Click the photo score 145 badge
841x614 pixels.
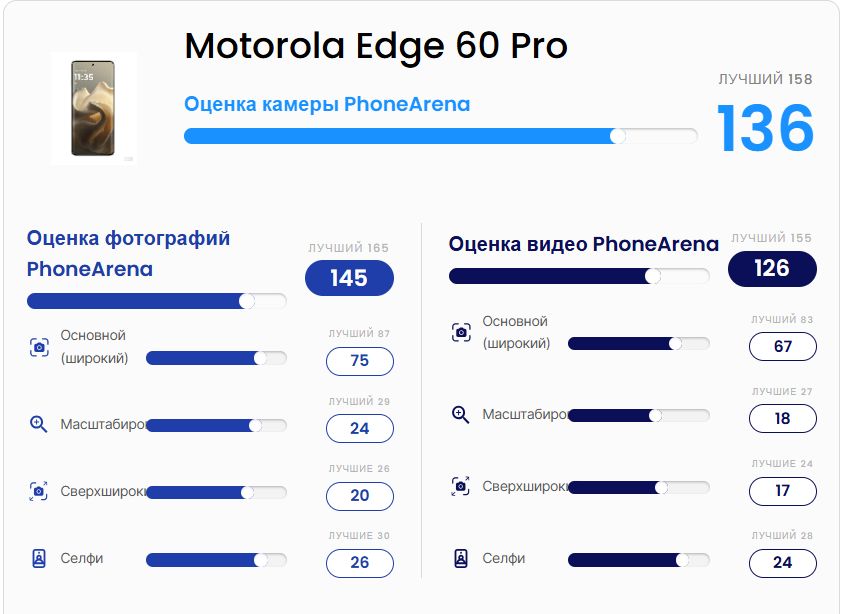coord(349,278)
